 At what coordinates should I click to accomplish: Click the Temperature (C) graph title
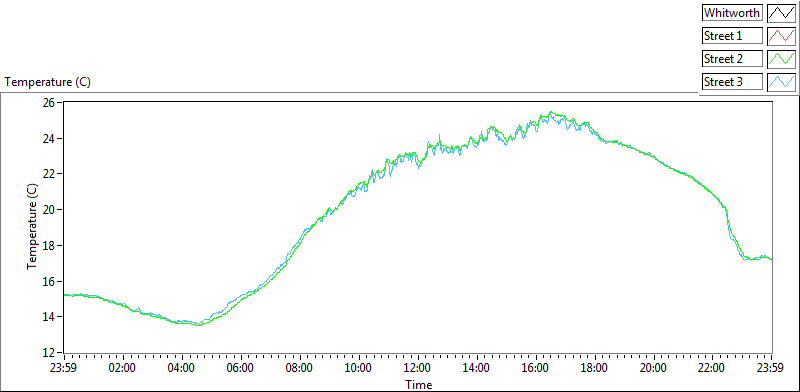(x=47, y=82)
